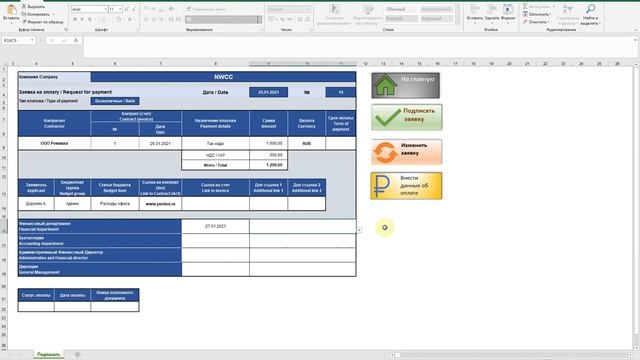Add a new sheet with the plus icon
The image size is (640, 360).
tap(78, 355)
